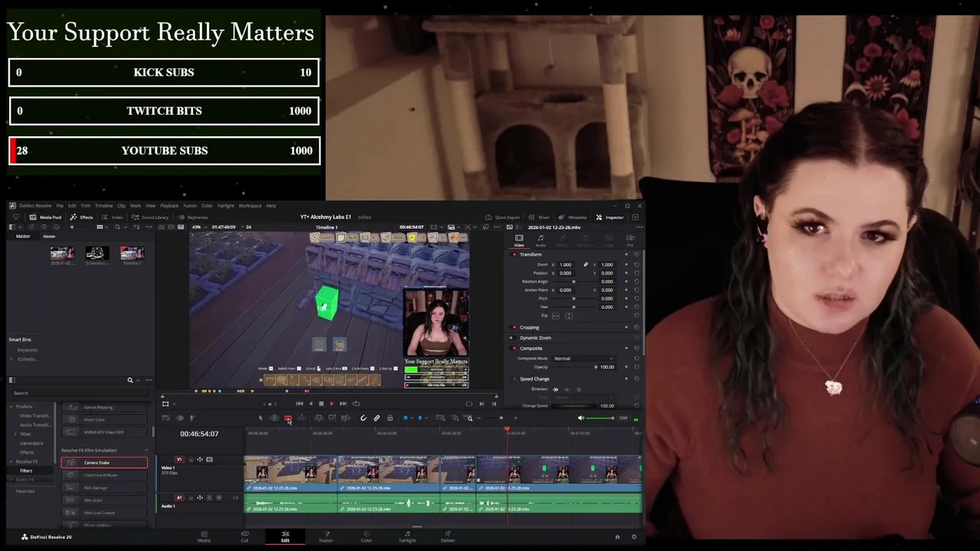Image resolution: width=980 pixels, height=551 pixels.
Task: Click the DIM audio button
Action: (623, 418)
